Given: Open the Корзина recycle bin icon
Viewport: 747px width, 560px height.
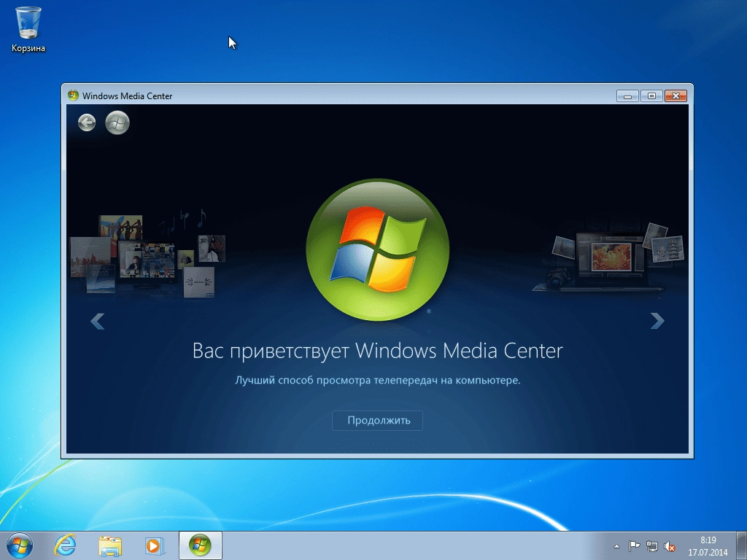Looking at the screenshot, I should tap(28, 29).
